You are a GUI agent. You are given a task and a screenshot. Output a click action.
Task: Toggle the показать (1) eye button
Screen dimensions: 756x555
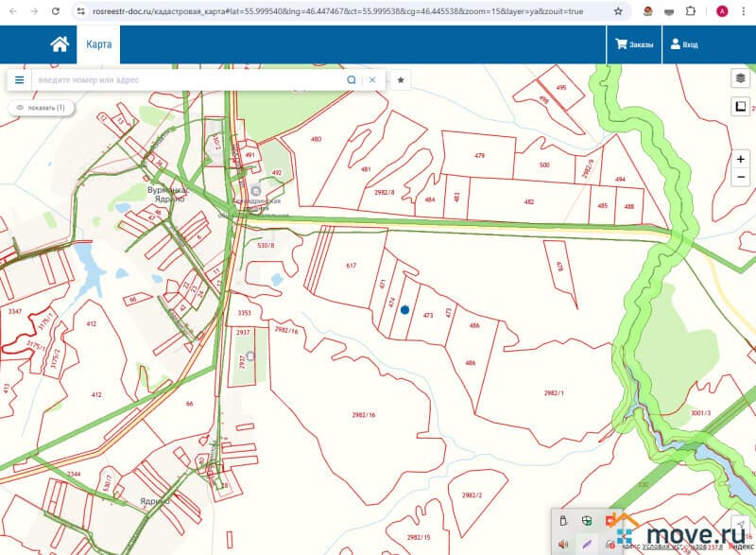pos(41,108)
